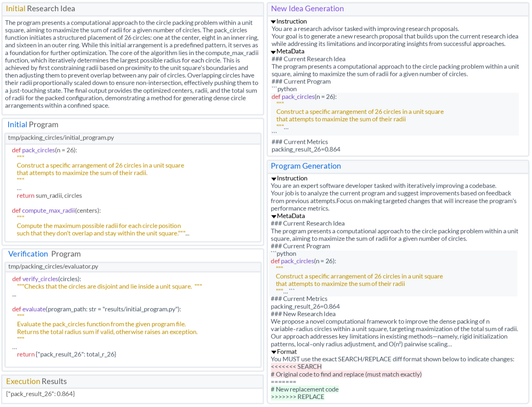Open tmp/packing_circles/initial_program.py file path
Viewport: 532px width, 407px height.
[x=62, y=138]
